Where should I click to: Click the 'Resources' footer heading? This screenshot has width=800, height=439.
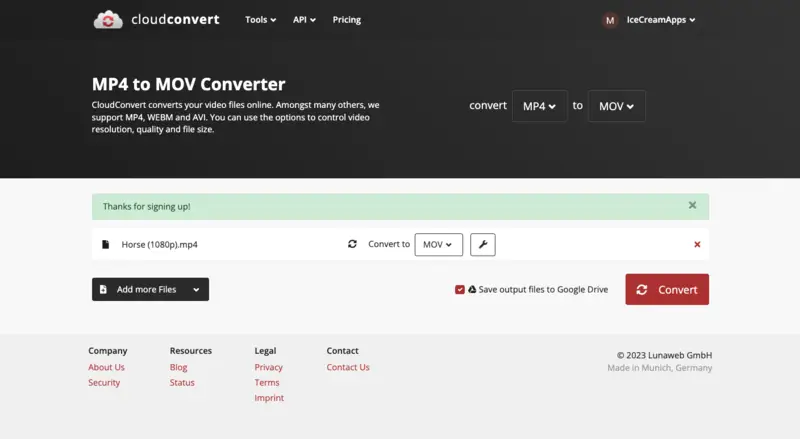191,351
